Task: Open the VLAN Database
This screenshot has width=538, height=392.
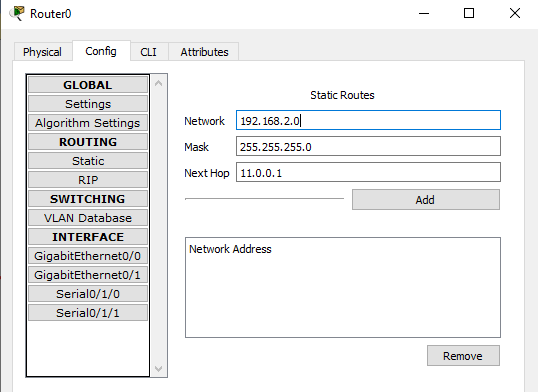Action: pyautogui.click(x=88, y=218)
